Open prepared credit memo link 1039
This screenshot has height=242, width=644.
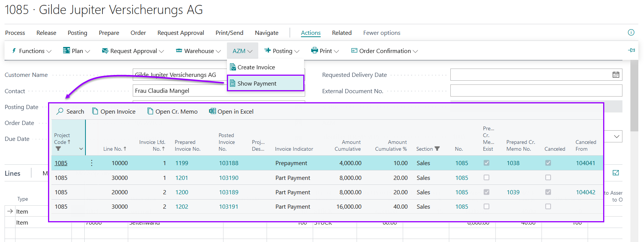[x=513, y=192]
